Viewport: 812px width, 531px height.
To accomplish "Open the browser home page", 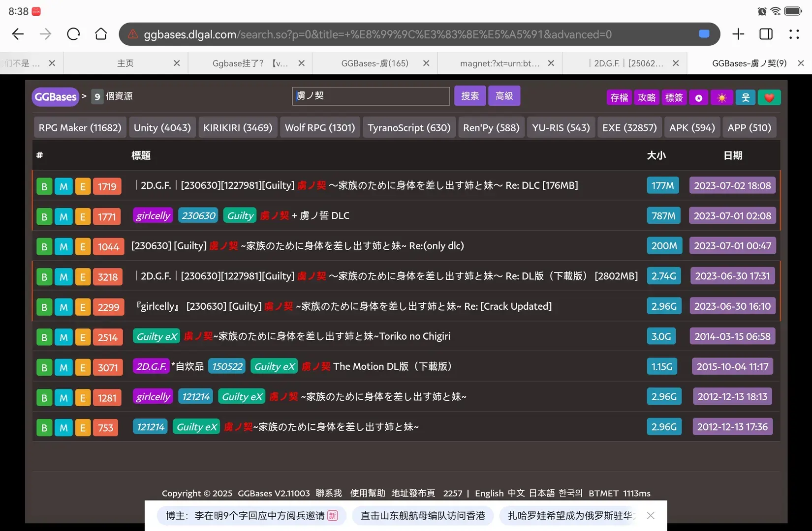I will (x=101, y=34).
